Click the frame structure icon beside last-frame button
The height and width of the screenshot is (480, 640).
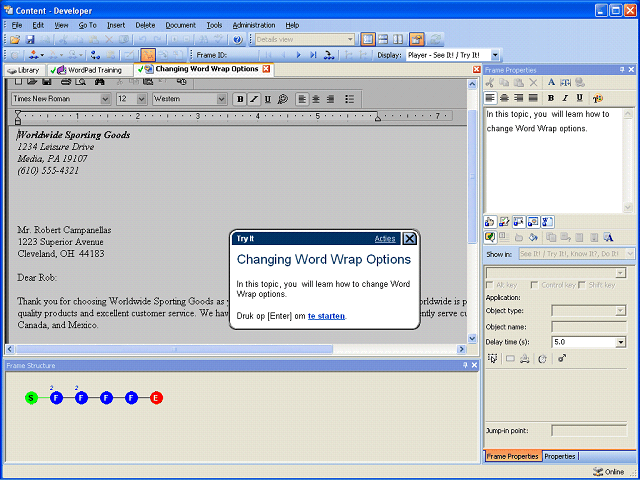coord(329,55)
